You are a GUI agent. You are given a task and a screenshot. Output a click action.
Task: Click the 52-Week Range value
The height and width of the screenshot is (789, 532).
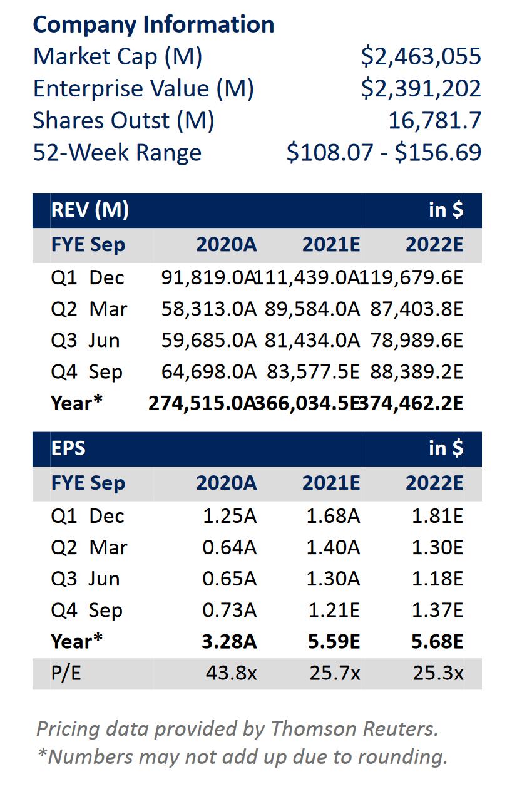384,153
